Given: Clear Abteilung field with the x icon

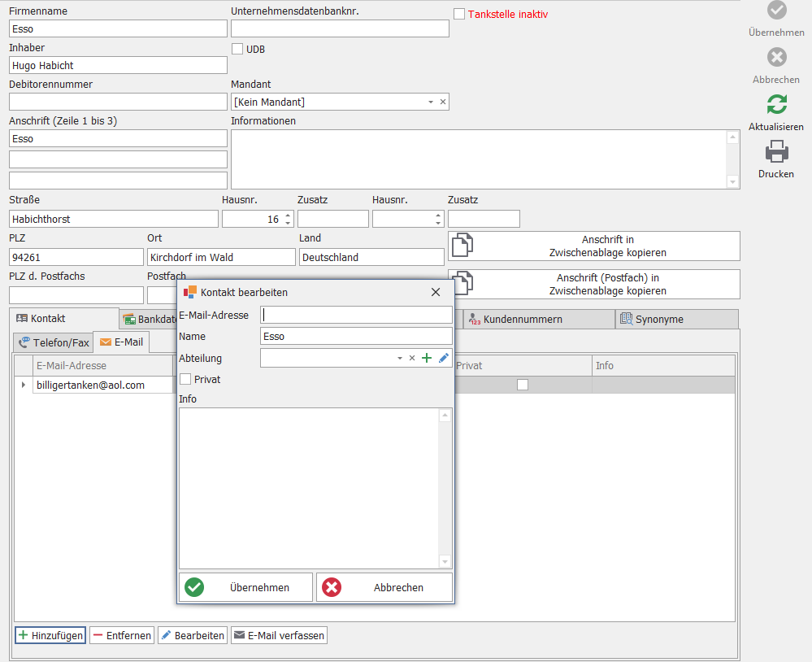Looking at the screenshot, I should coord(412,358).
